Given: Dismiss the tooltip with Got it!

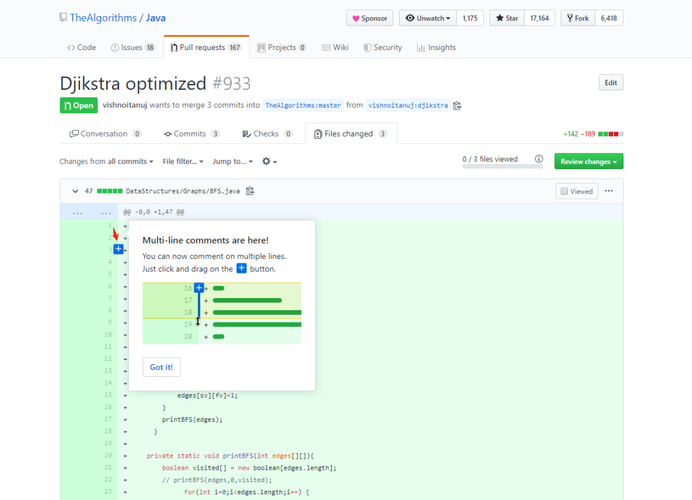Looking at the screenshot, I should [x=161, y=367].
